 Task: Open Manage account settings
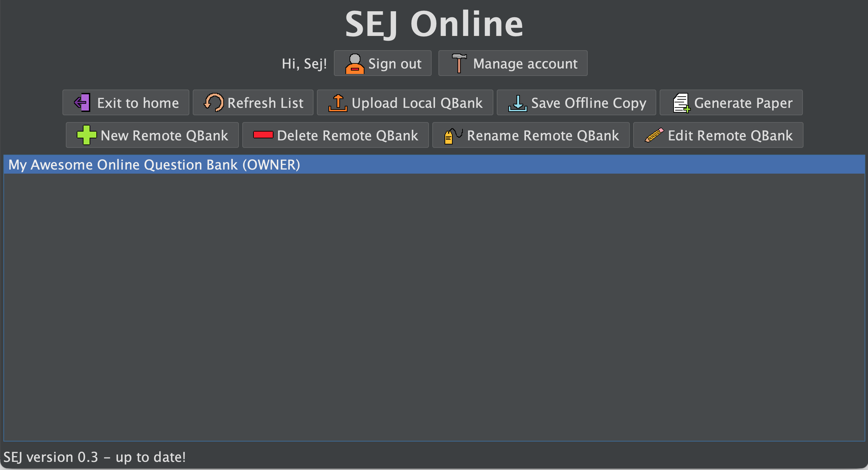pos(525,64)
